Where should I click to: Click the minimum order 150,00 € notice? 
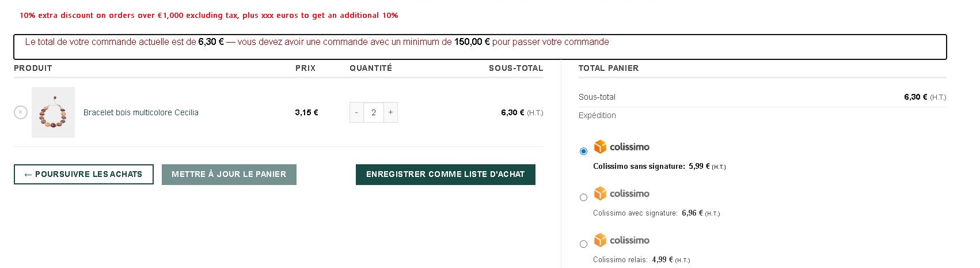tap(317, 42)
